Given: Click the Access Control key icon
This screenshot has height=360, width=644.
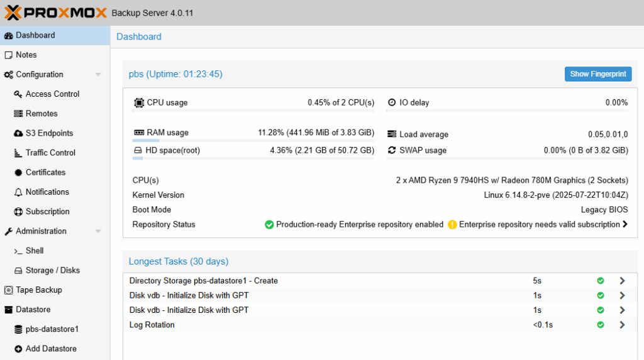Looking at the screenshot, I should 18,94.
